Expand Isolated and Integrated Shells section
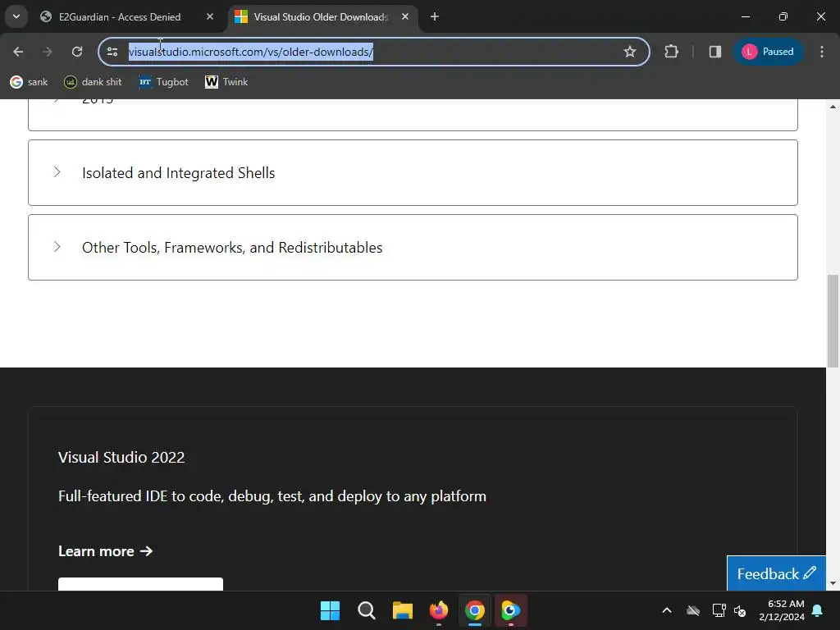This screenshot has width=840, height=630. click(x=413, y=172)
